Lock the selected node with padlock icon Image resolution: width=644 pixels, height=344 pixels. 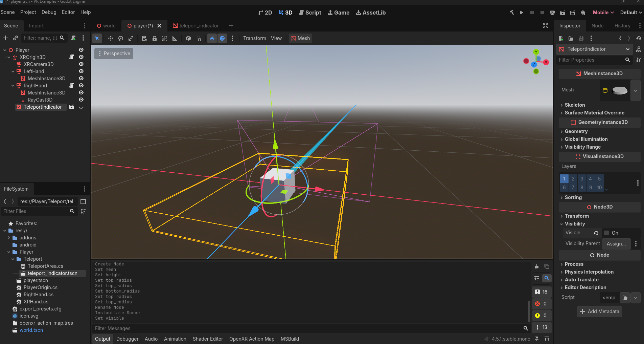[x=155, y=38]
